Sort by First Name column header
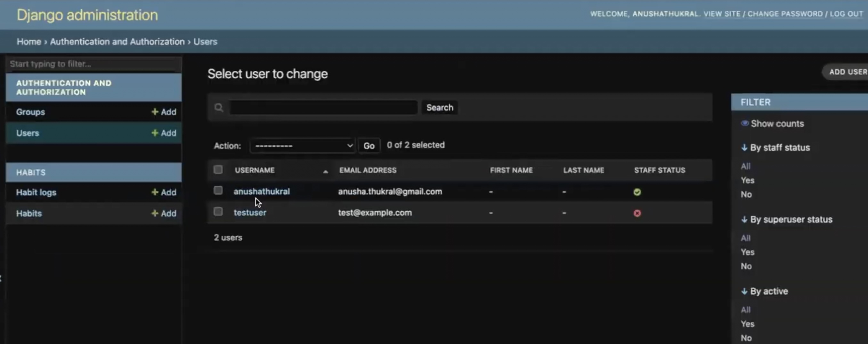 click(511, 170)
